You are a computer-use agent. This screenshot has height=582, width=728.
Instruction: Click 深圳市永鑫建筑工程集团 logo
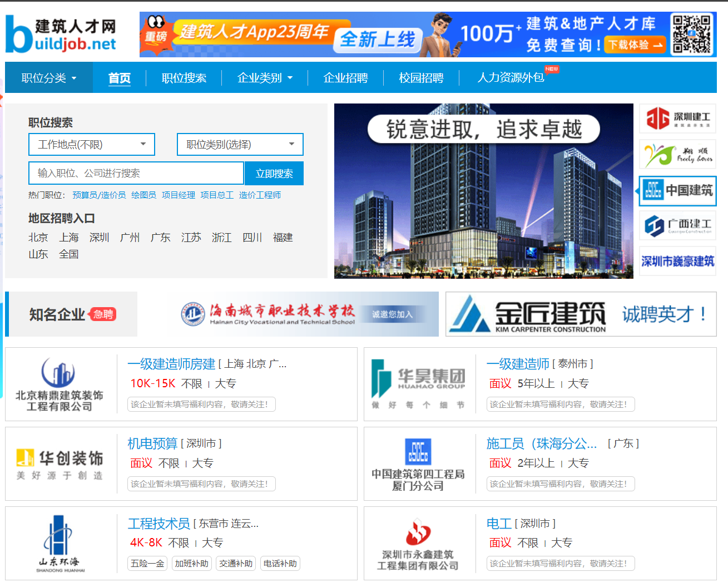click(x=418, y=544)
